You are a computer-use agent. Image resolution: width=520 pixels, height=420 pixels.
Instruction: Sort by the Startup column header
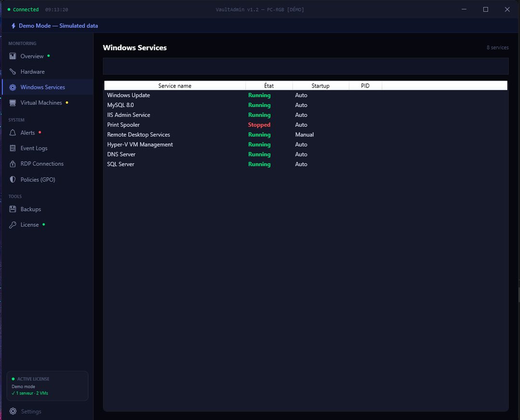point(320,86)
